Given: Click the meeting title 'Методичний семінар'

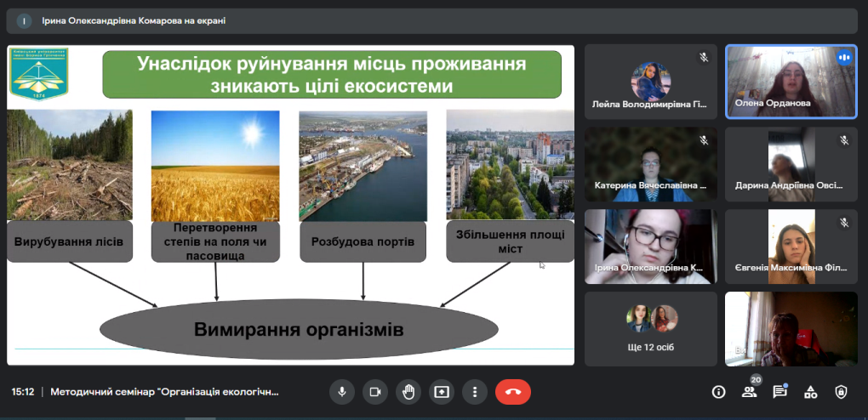Looking at the screenshot, I should 164,392.
